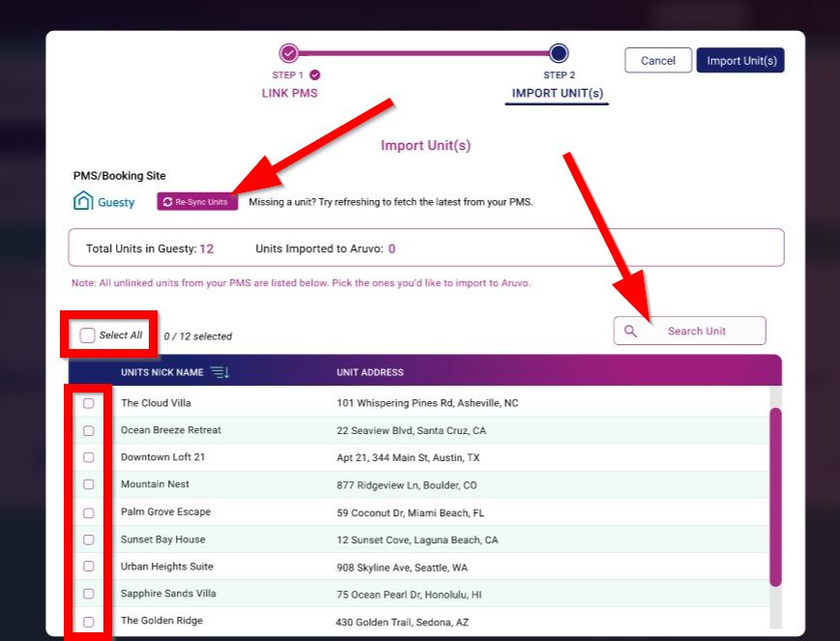This screenshot has width=840, height=641.
Task: Click the name The Golden Ridge
Action: (161, 621)
